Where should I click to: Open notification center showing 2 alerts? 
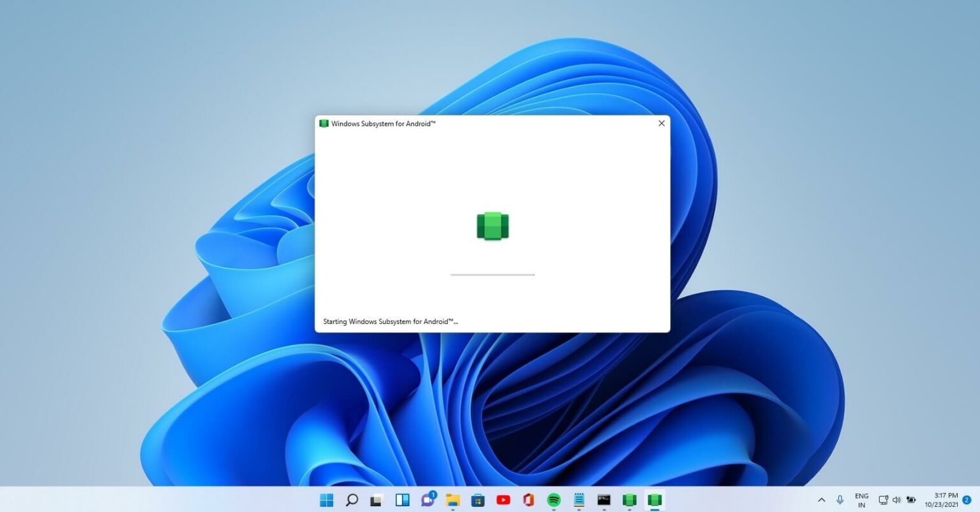pos(967,499)
